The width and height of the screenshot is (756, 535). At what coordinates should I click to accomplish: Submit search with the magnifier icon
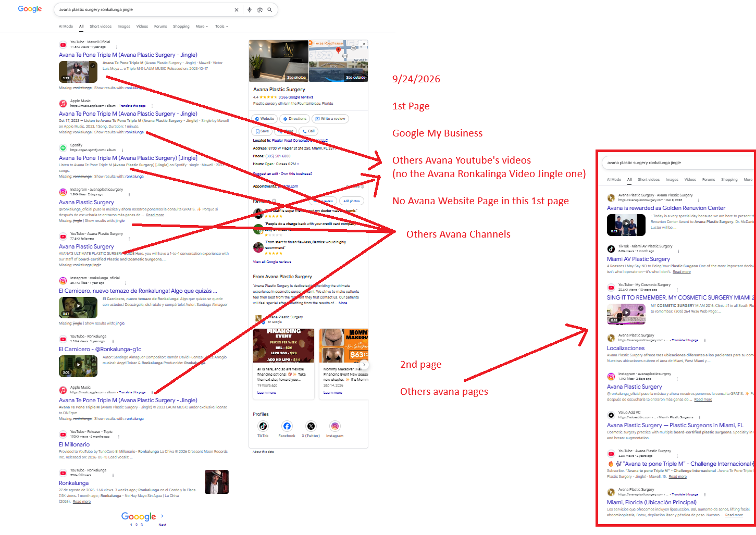tap(269, 10)
